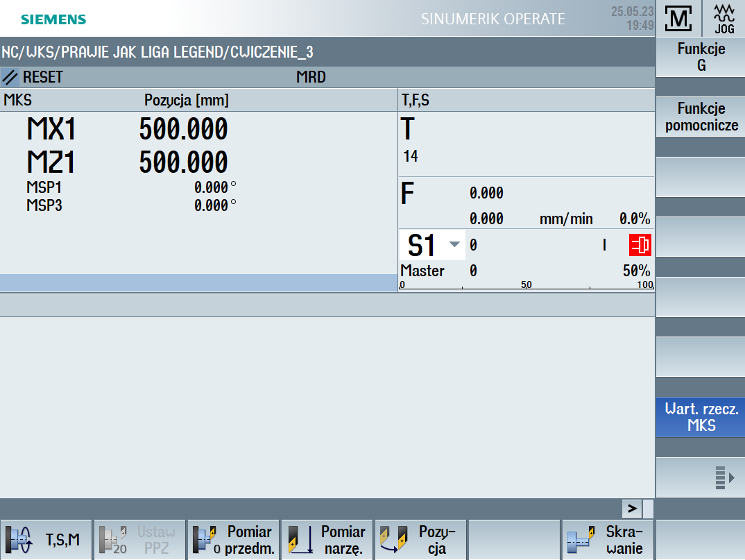Click the feed rate mm/min unit
745x560 pixels.
tap(566, 219)
